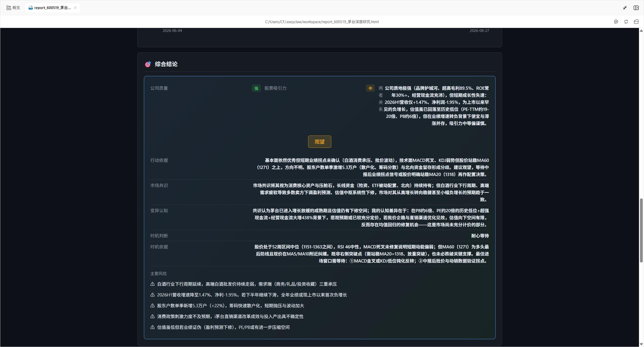Screen dimensions: 644x347
Task: Click the 变异认知 paragraph starting 共识认为茅台
Action: click(371, 218)
